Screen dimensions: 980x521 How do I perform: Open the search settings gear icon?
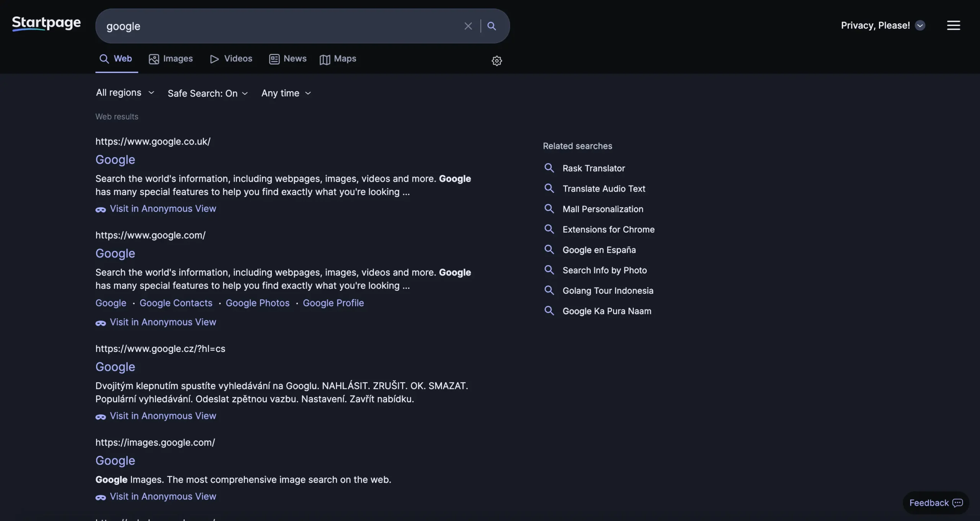pyautogui.click(x=497, y=60)
